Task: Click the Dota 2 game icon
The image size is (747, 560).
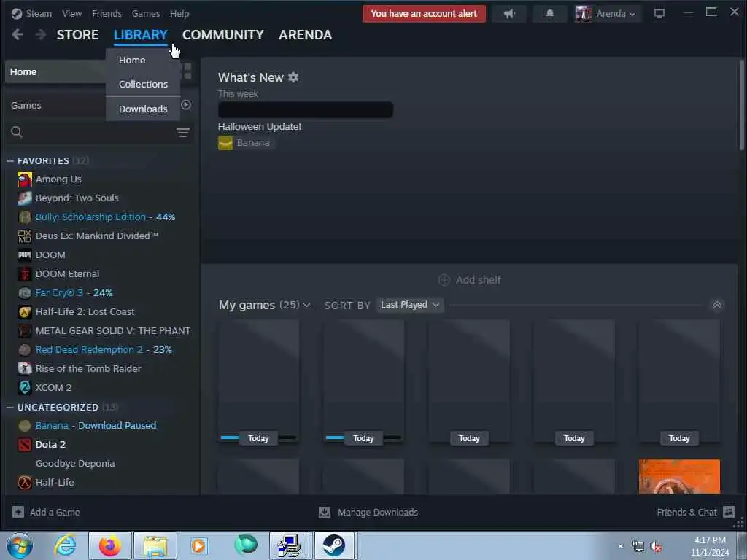Action: point(25,444)
